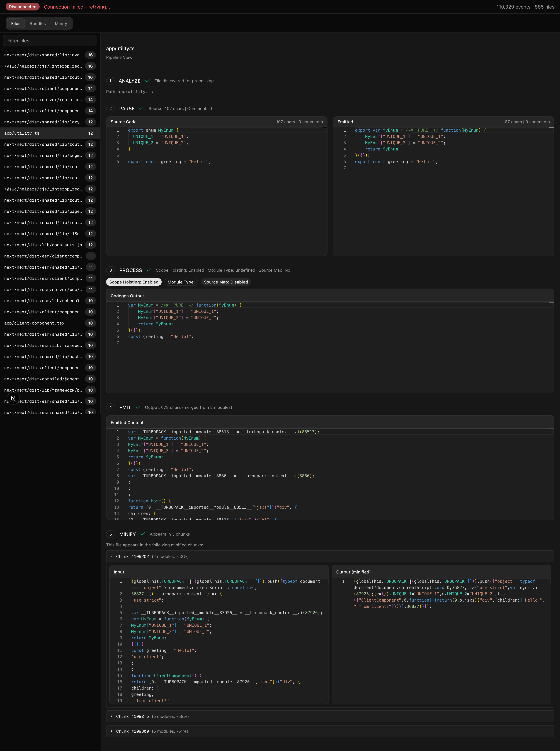Select app/client-component.tsx in file list
The image size is (560, 751).
tap(34, 323)
